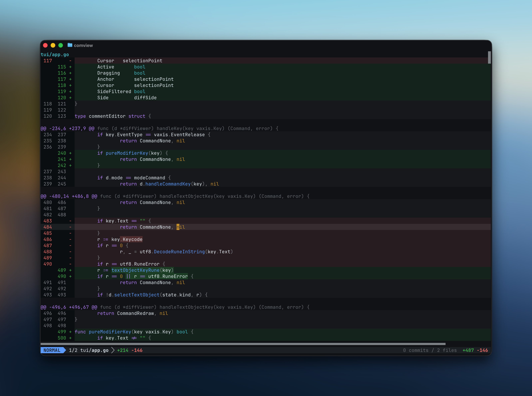Click the added line if key.Text != "" {

[265, 338]
